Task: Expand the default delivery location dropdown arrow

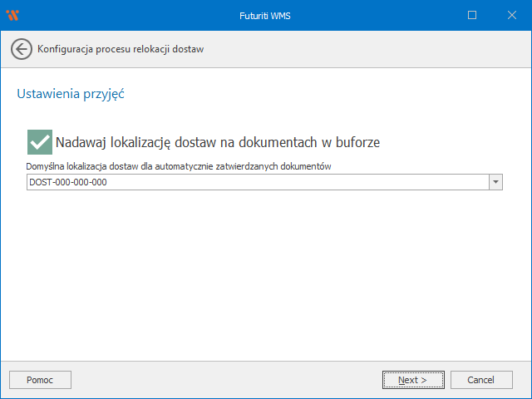Action: [x=495, y=182]
